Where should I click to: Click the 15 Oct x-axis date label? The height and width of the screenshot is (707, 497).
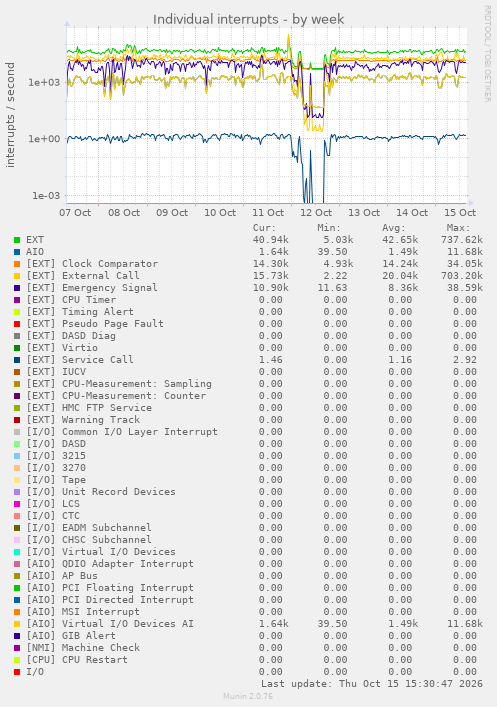(460, 213)
